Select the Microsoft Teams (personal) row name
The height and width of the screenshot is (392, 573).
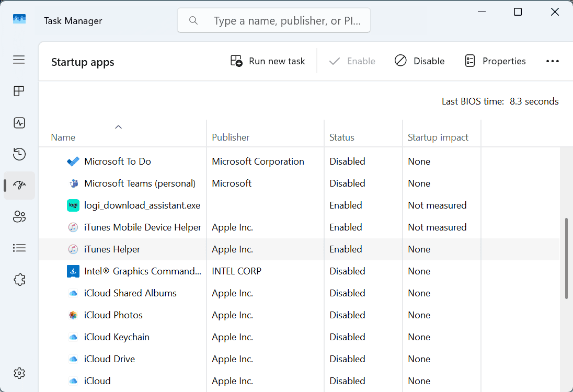pos(140,183)
